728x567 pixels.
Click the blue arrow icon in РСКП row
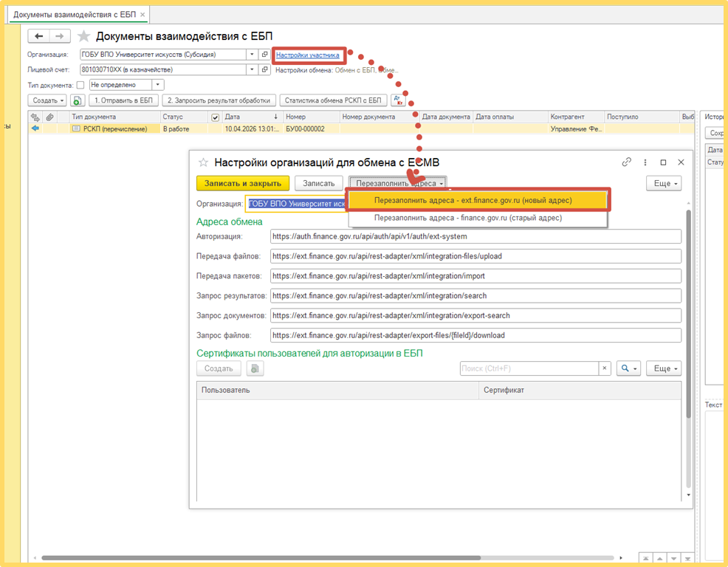pos(35,128)
